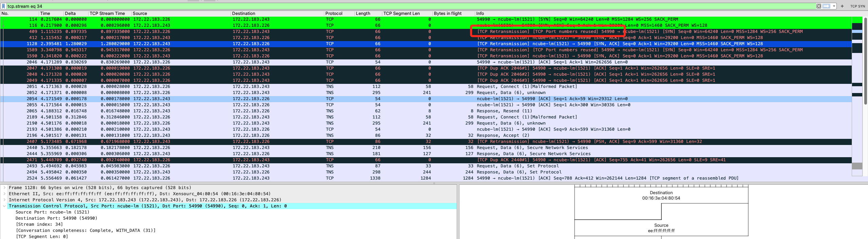Select packet 2046 ACK row
868x239 pixels.
click(x=426, y=62)
